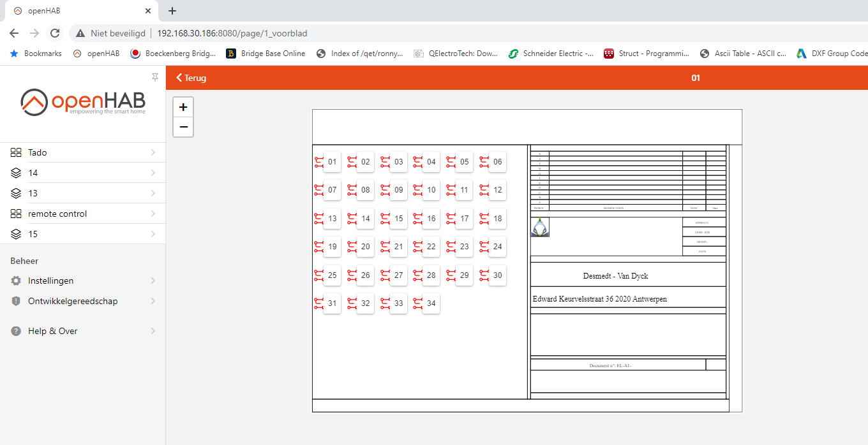Viewport: 868px width, 445px height.
Task: Click the remote control row chevron
Action: (x=153, y=214)
